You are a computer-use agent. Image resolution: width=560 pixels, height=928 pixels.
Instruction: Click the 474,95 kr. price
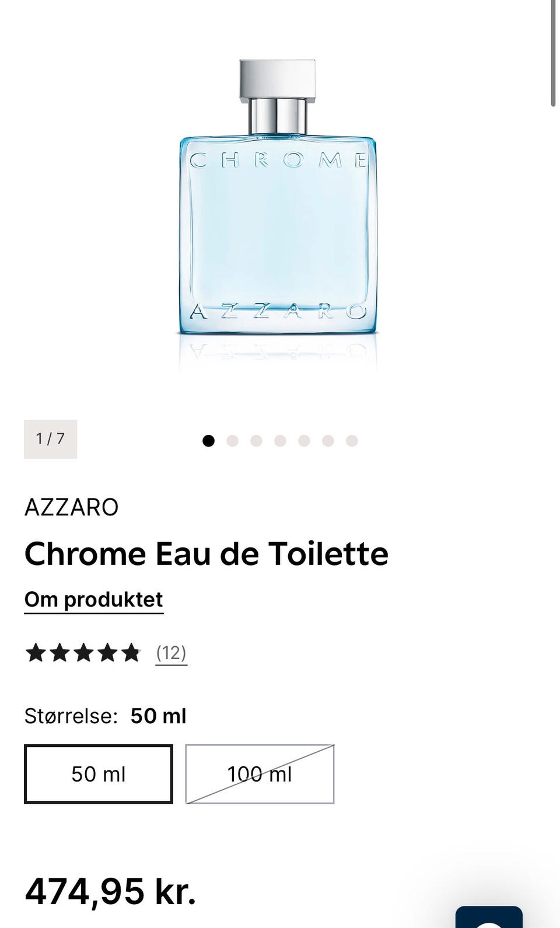pyautogui.click(x=110, y=891)
